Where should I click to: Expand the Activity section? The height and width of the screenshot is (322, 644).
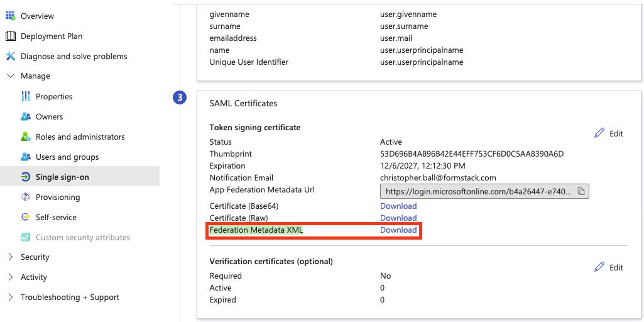coord(10,277)
